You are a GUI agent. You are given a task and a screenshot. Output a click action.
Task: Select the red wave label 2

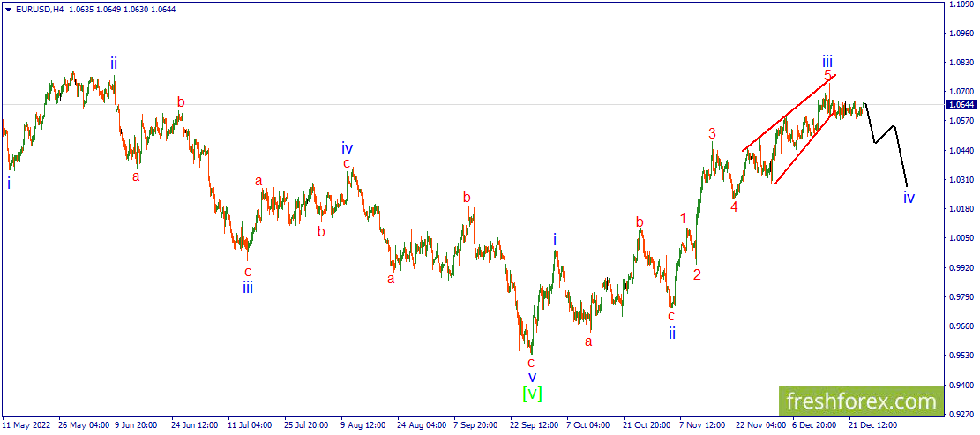698,274
